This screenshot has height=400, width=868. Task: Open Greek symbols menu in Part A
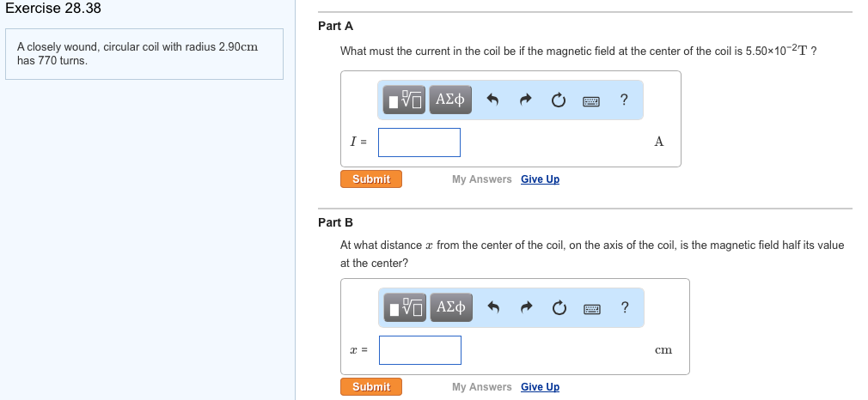coord(450,100)
